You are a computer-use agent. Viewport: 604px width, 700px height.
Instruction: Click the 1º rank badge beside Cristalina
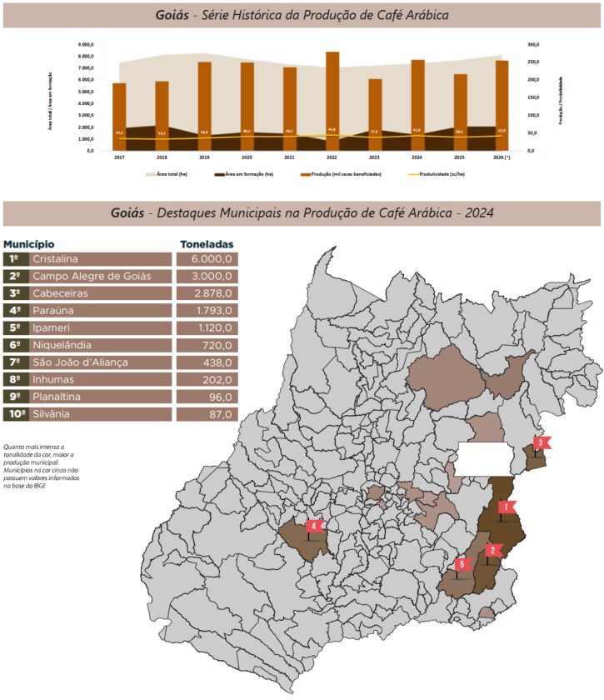[15, 259]
